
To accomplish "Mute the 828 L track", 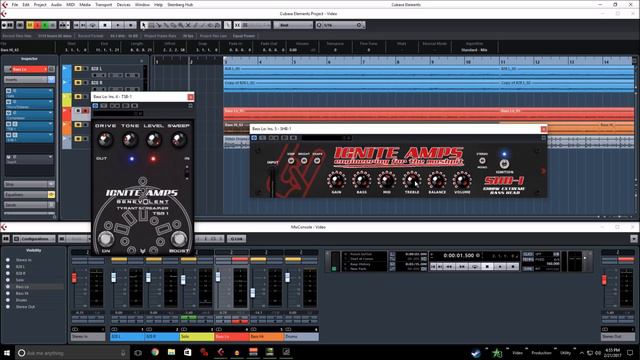I will pyautogui.click(x=78, y=69).
